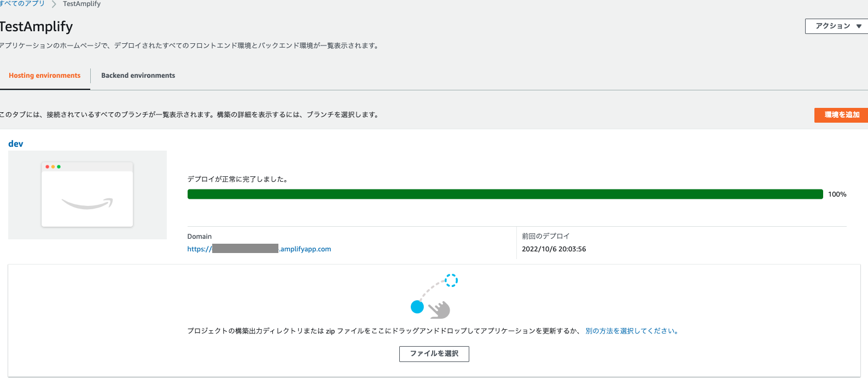Viewport: 868px width, 385px height.
Task: Click the ファイルを選択 button
Action: (434, 354)
